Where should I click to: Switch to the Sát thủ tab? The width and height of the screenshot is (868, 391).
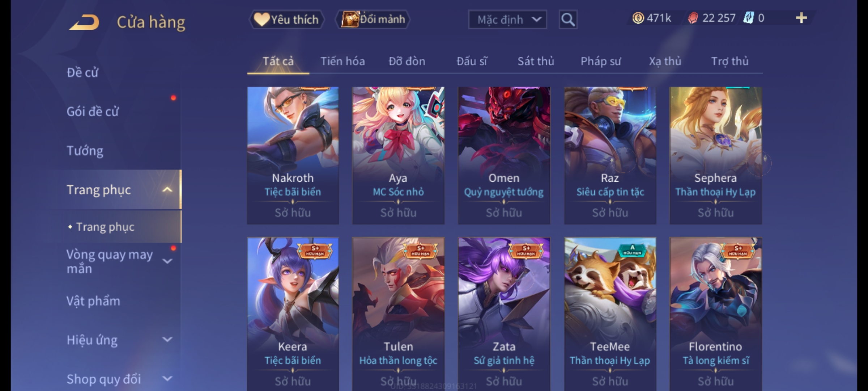point(536,62)
